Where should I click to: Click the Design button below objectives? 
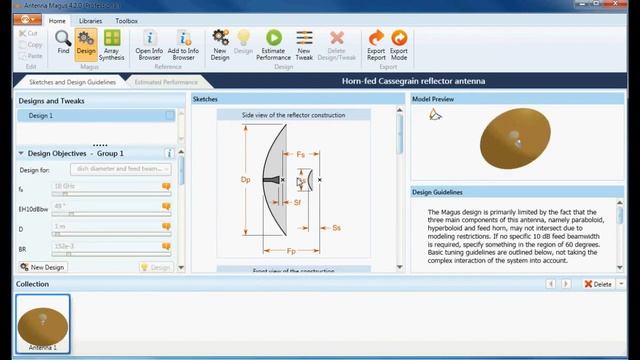[156, 267]
